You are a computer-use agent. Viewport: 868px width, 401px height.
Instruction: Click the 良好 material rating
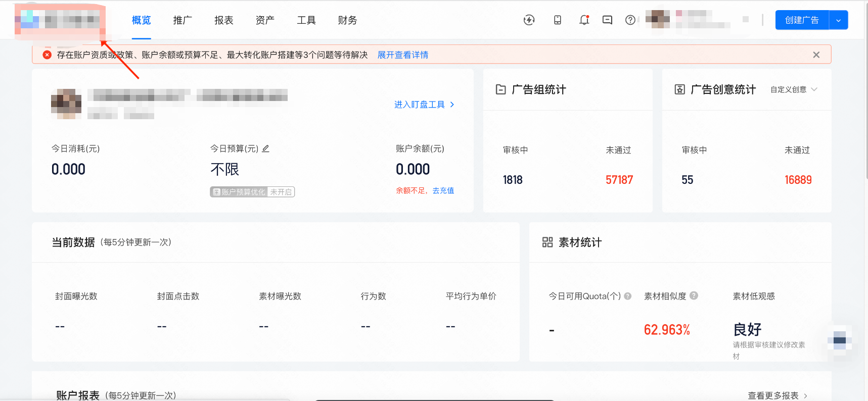click(747, 329)
